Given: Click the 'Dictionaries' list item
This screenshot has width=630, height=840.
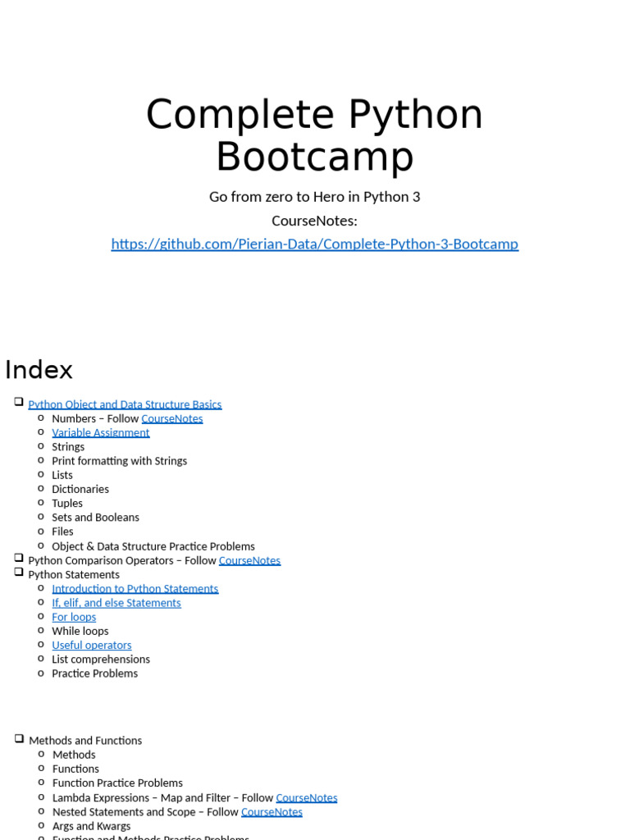Looking at the screenshot, I should [x=80, y=489].
